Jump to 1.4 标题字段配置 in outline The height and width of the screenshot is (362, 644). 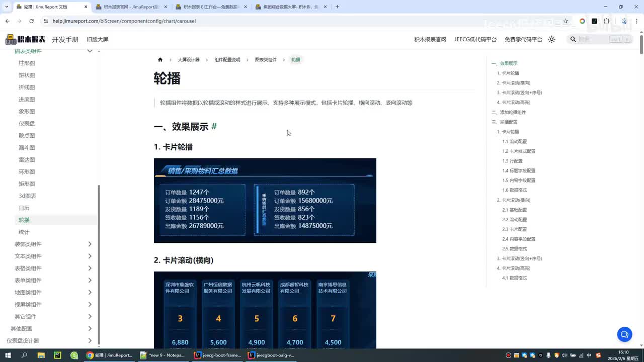click(519, 170)
